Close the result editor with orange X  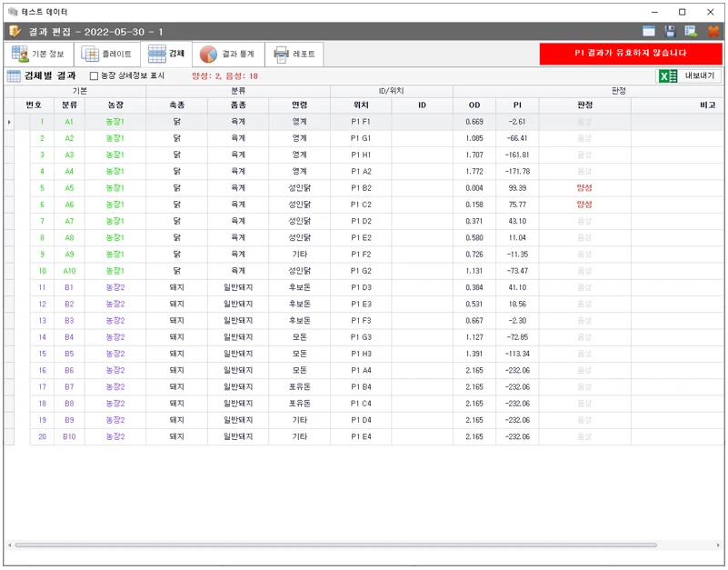713,32
